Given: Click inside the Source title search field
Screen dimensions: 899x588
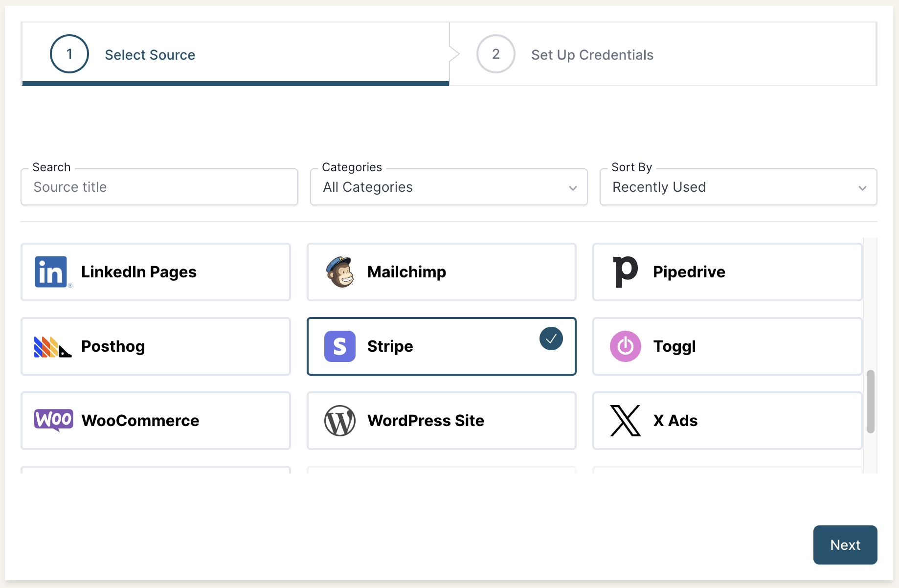Looking at the screenshot, I should pyautogui.click(x=159, y=187).
